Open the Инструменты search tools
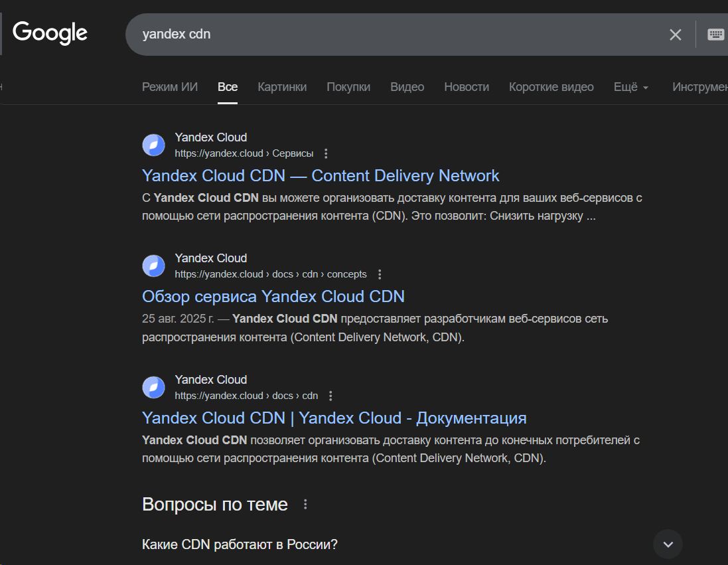This screenshot has width=728, height=565. click(700, 87)
